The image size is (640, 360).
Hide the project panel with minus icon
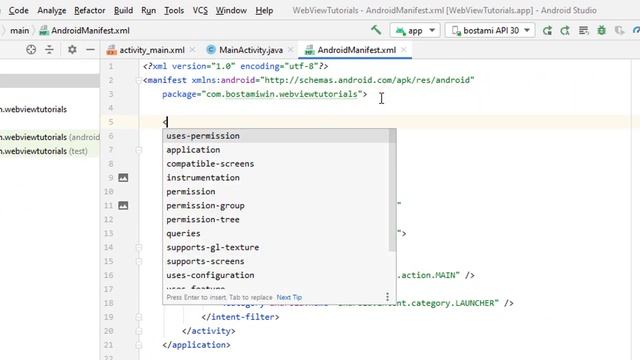pos(90,50)
